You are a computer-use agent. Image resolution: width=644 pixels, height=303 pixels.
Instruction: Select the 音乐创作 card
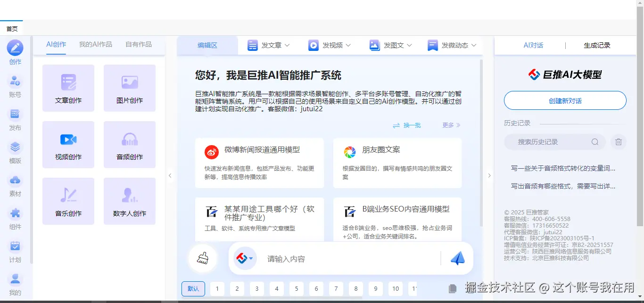click(x=68, y=201)
